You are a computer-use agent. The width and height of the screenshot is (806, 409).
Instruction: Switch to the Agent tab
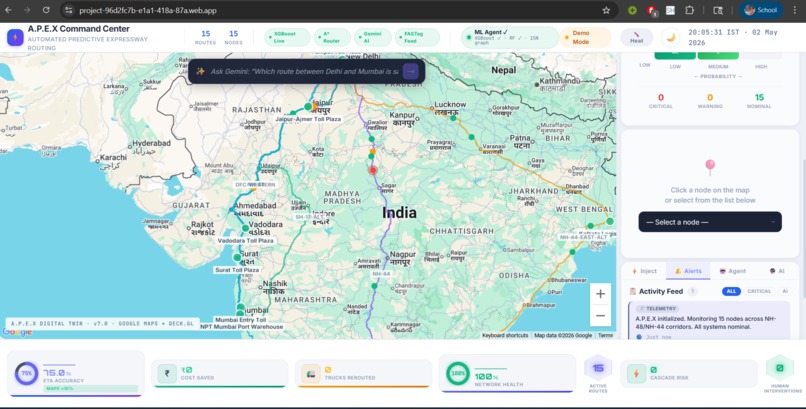[x=732, y=271]
